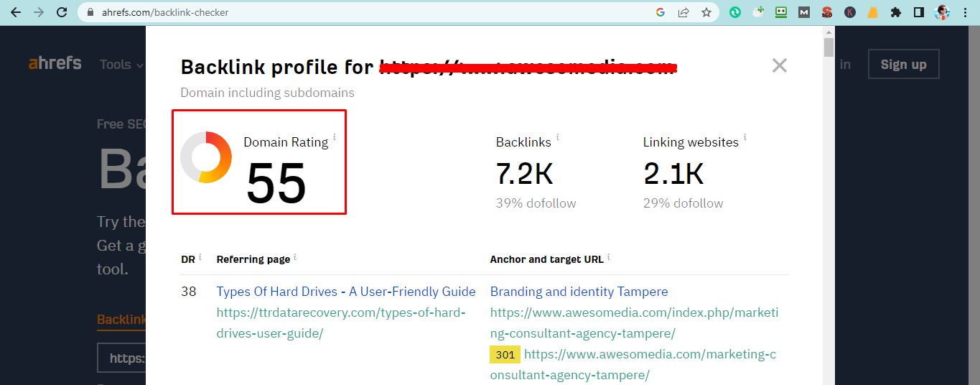The width and height of the screenshot is (980, 385).
Task: Click the browser back arrow
Action: (x=16, y=12)
